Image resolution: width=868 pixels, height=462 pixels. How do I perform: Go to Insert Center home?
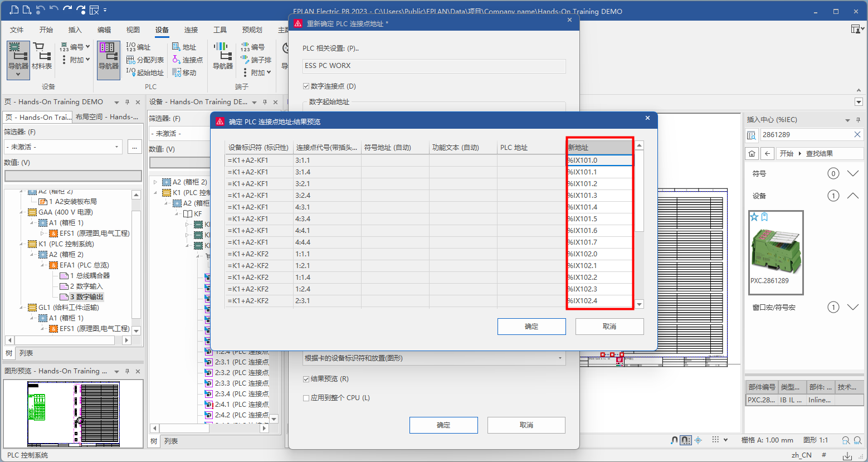pos(752,153)
